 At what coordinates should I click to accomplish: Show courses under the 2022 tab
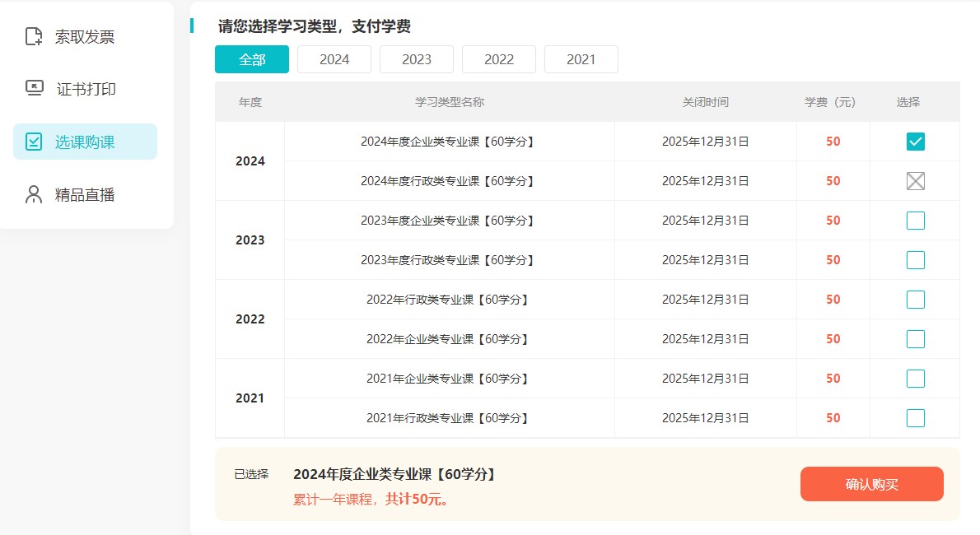[499, 59]
